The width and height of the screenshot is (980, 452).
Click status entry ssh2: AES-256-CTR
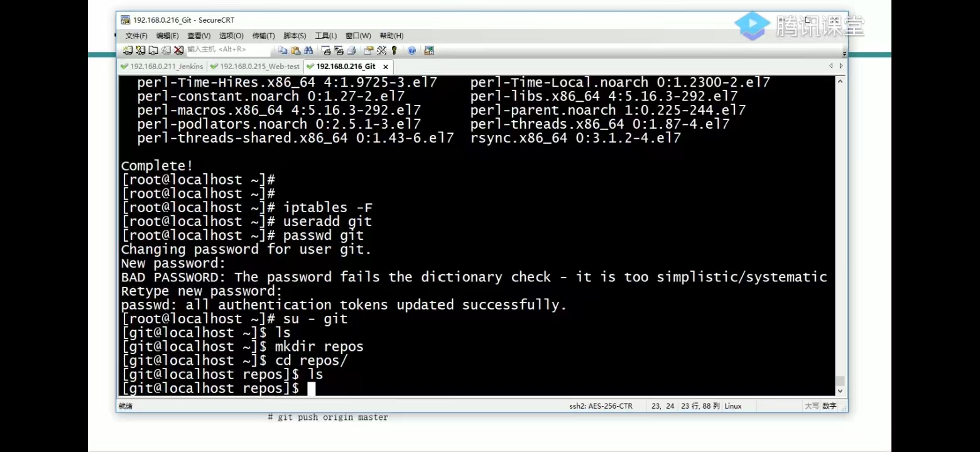[601, 406]
